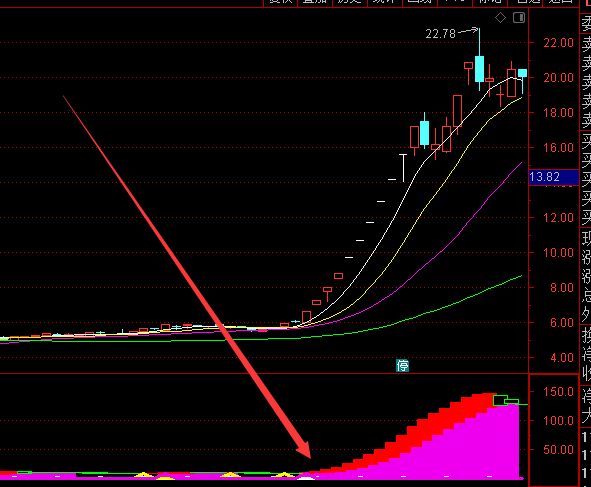
Task: Click the leftmost yellow triangle signal marker
Action: (x=144, y=474)
